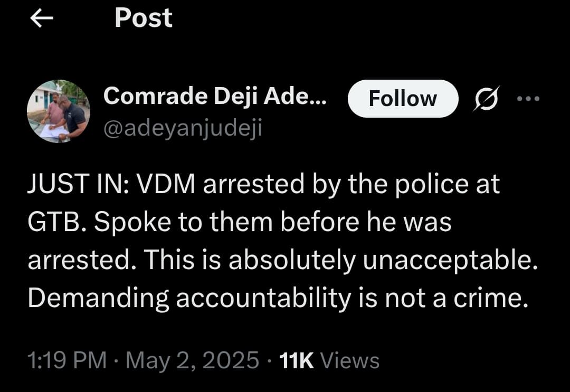The height and width of the screenshot is (392, 570).
Task: Tap Comrade Deji's profile picture
Action: coord(59,111)
